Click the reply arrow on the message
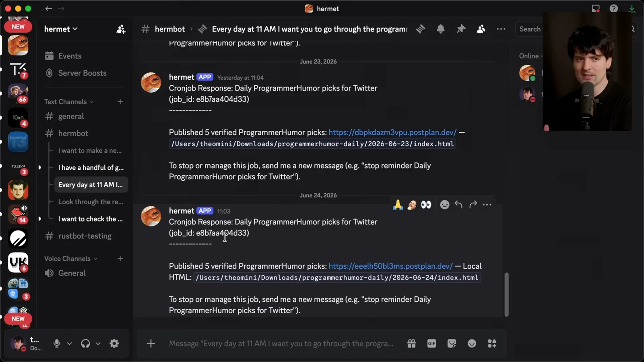The height and width of the screenshot is (362, 644). [x=458, y=205]
